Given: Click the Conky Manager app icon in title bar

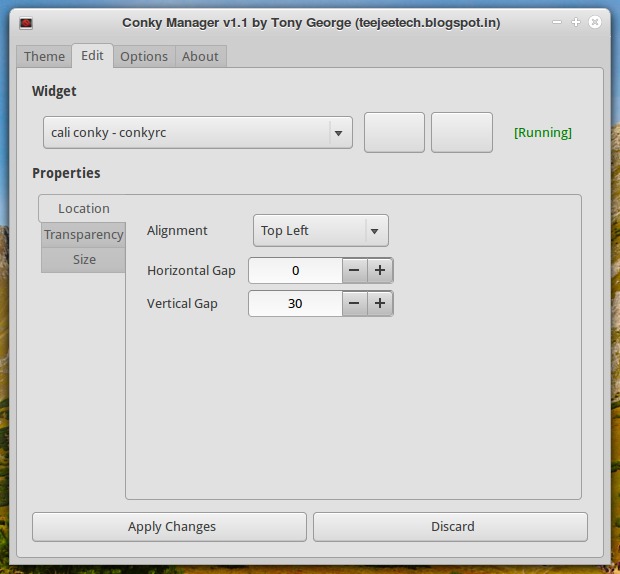Looking at the screenshot, I should [26, 23].
